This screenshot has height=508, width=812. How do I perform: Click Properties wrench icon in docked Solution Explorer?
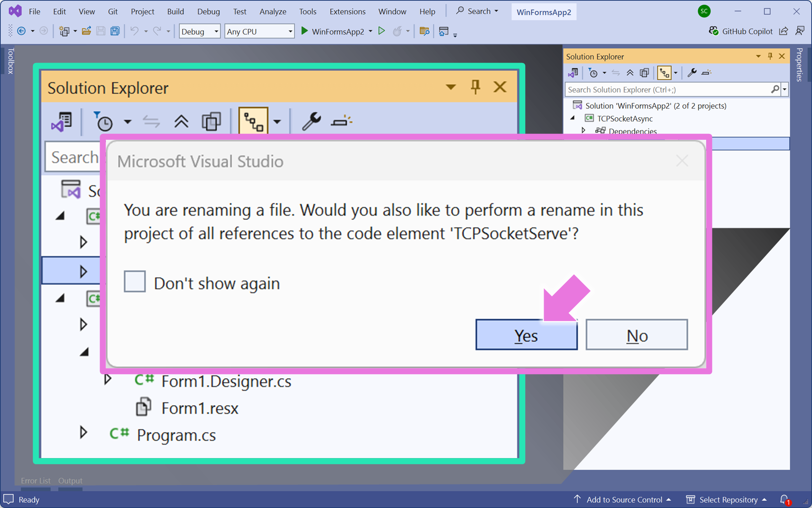pos(692,73)
